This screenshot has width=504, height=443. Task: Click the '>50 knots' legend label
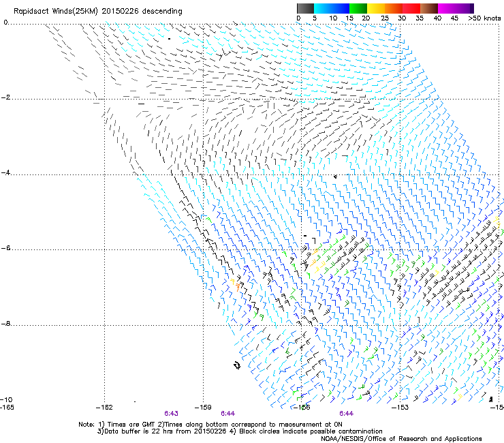pyautogui.click(x=484, y=18)
